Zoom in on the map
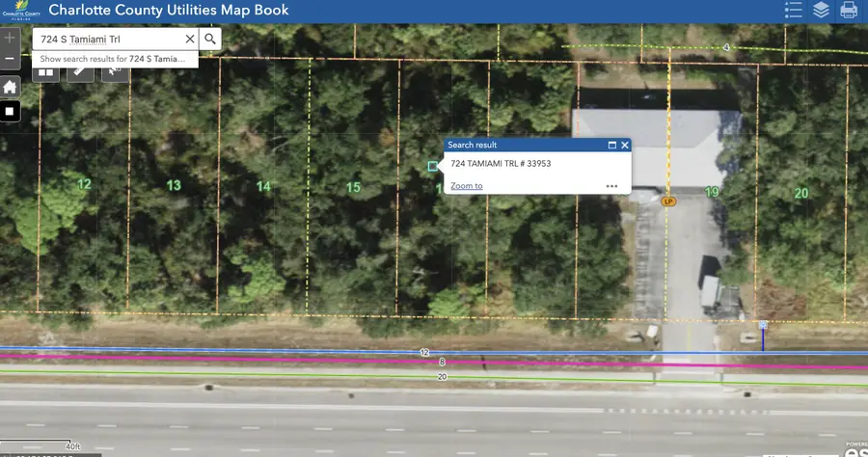This screenshot has width=868, height=457. tap(10, 38)
